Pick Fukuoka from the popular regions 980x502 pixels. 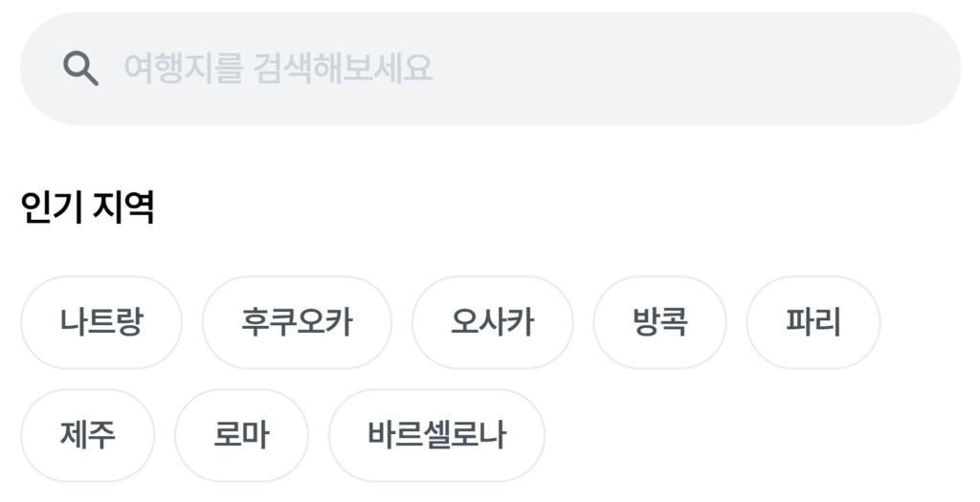(x=297, y=322)
